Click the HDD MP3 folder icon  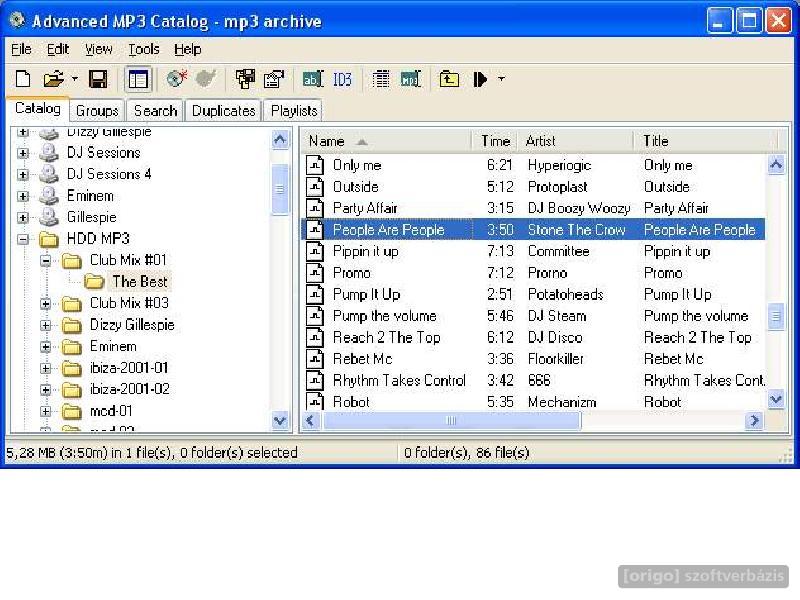49,239
